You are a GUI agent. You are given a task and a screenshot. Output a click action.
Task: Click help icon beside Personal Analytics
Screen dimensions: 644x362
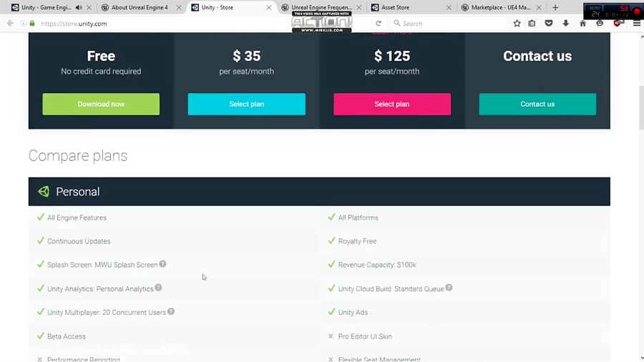click(158, 288)
